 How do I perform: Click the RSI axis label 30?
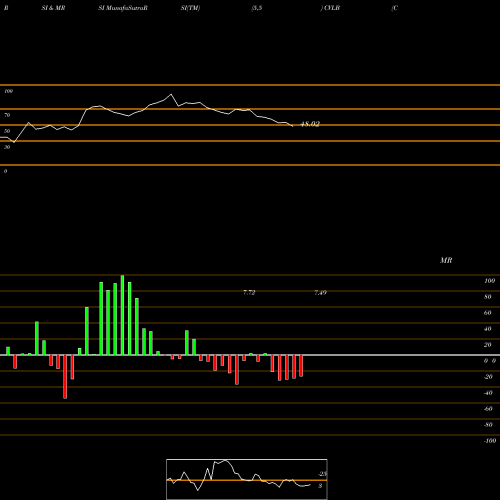[x=7, y=147]
